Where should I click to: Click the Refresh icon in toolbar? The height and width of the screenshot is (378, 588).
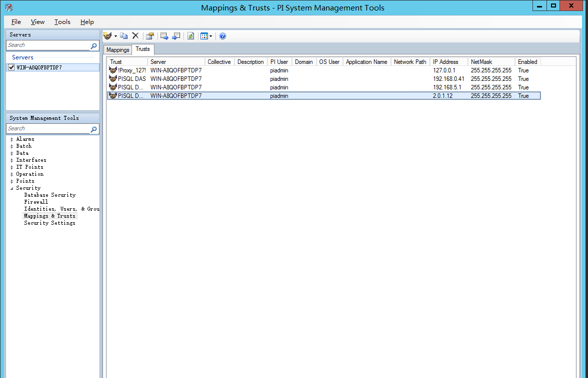click(x=191, y=36)
